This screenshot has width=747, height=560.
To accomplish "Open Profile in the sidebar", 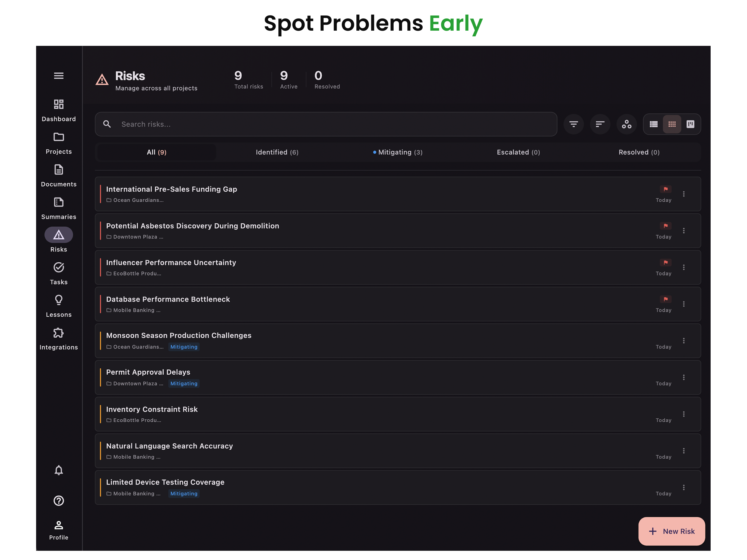I will 59,530.
